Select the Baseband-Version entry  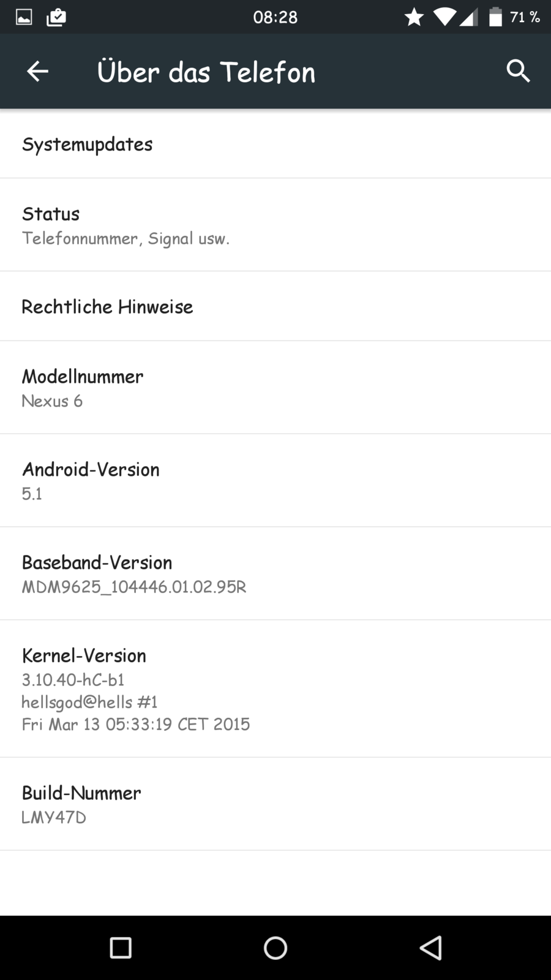pos(275,574)
